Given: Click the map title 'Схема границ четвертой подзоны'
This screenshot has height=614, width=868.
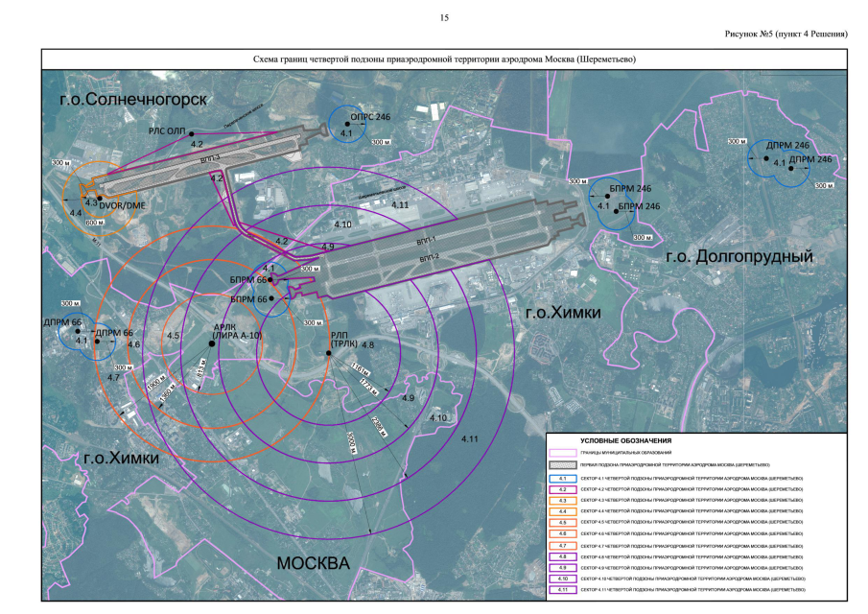Looking at the screenshot, I should (x=444, y=59).
